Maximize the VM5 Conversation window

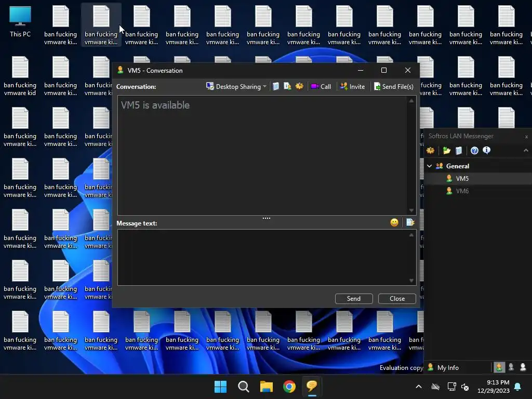click(x=384, y=70)
